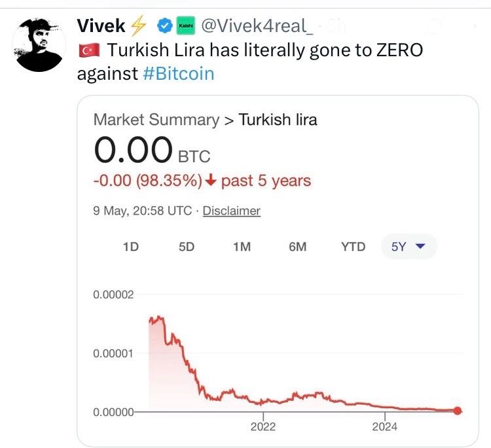Click the Market Summary breadcrumb

coord(156,120)
